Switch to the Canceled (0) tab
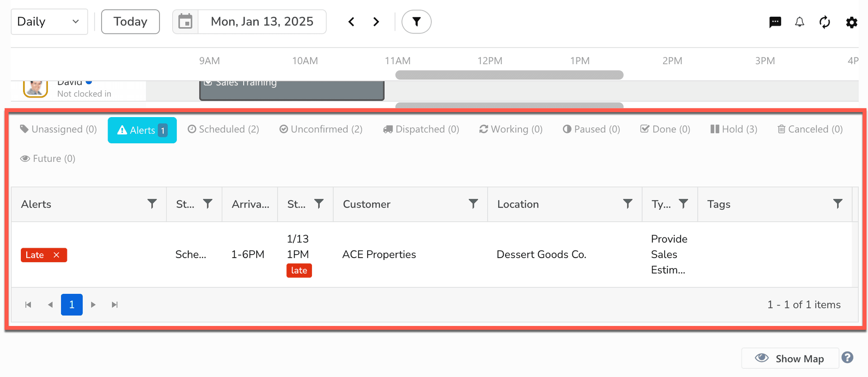 [x=810, y=129]
